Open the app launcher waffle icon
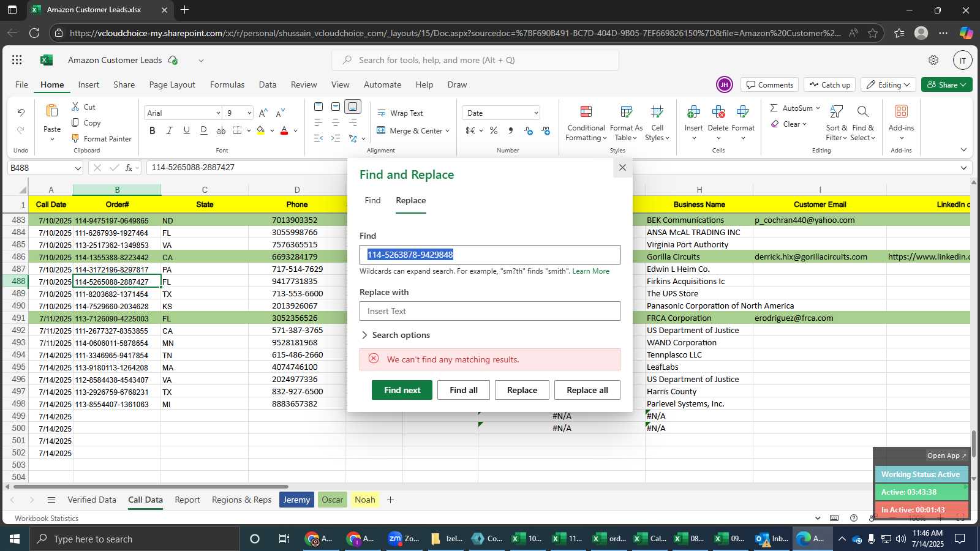Image resolution: width=980 pixels, height=551 pixels. [x=17, y=60]
